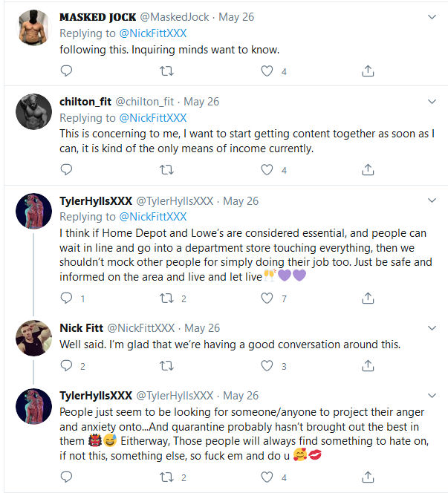Viewport: 448px width, 493px height.
Task: Open dropdown chevron on MASKED JOCK's tweet
Action: (x=432, y=16)
